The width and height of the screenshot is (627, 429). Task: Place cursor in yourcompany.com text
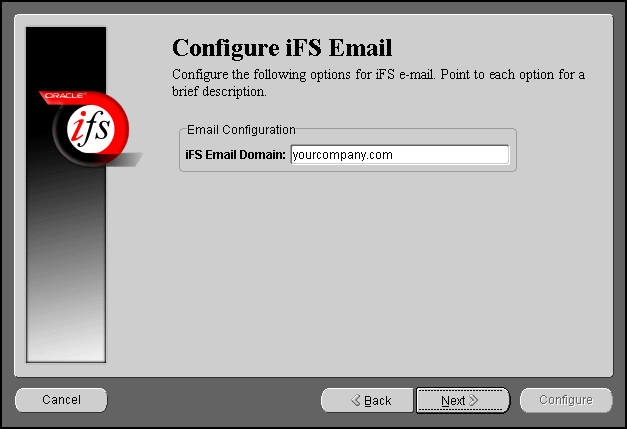(x=342, y=155)
